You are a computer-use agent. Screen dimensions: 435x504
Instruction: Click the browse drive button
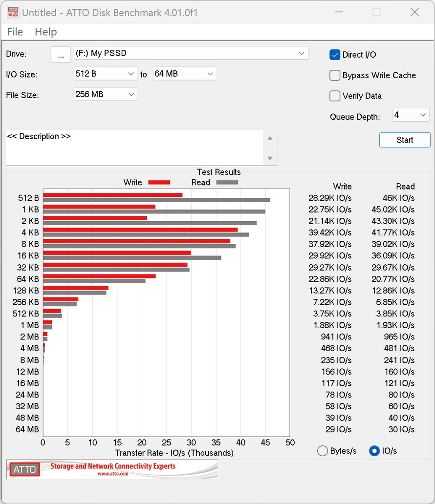tap(61, 54)
